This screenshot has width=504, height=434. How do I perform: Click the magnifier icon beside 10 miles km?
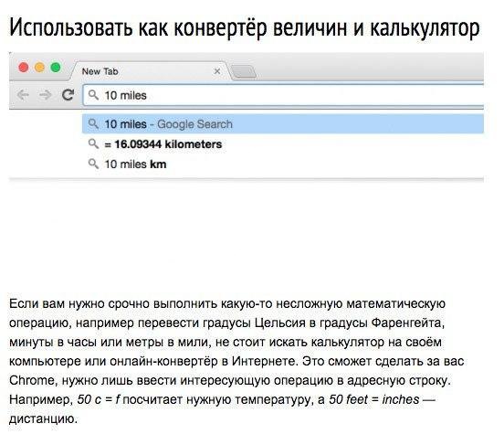(93, 164)
